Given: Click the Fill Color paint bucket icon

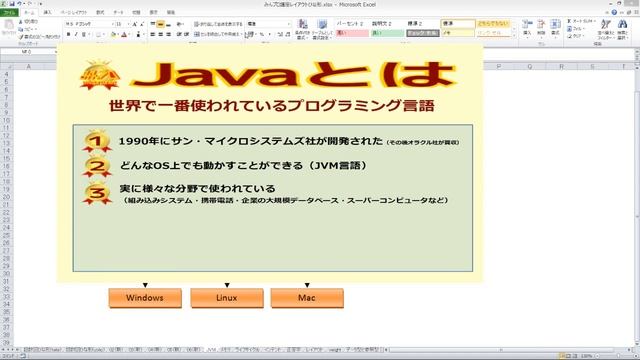Looking at the screenshot, I should tap(114, 35).
